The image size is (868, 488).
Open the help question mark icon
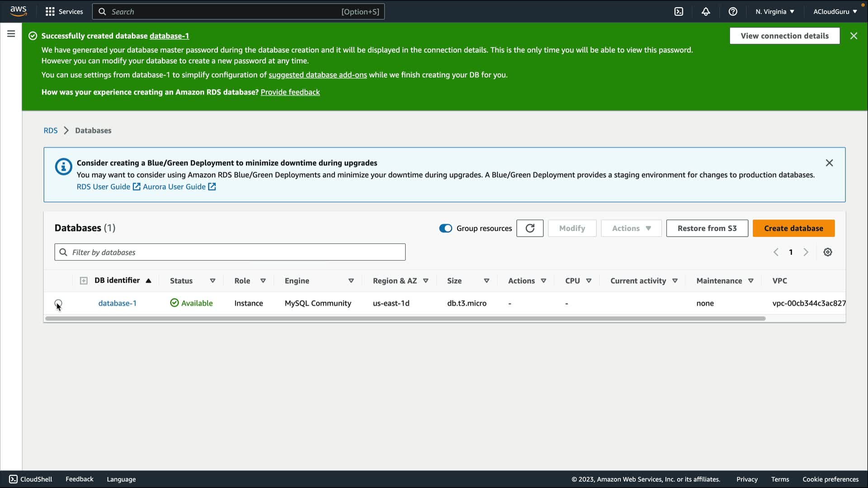pos(733,12)
